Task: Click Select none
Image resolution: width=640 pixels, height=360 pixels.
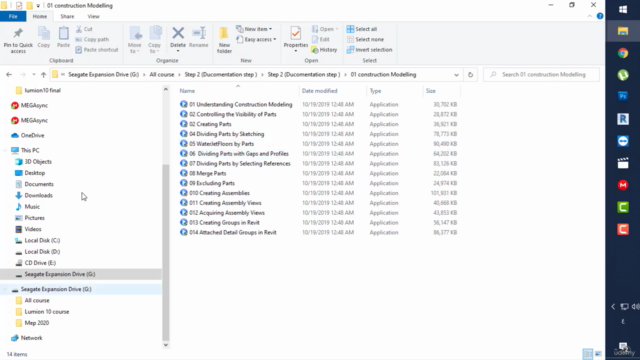Action: tap(365, 40)
